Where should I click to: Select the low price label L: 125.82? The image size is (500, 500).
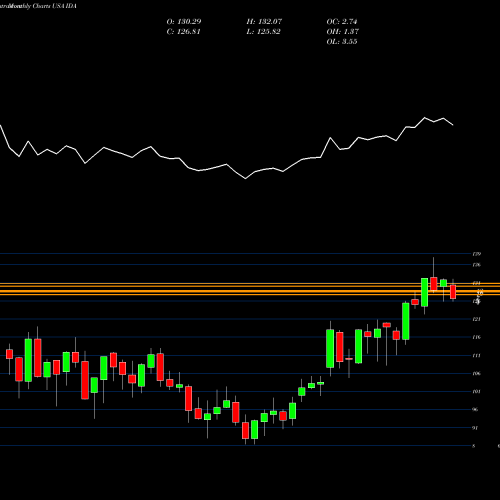point(263,32)
